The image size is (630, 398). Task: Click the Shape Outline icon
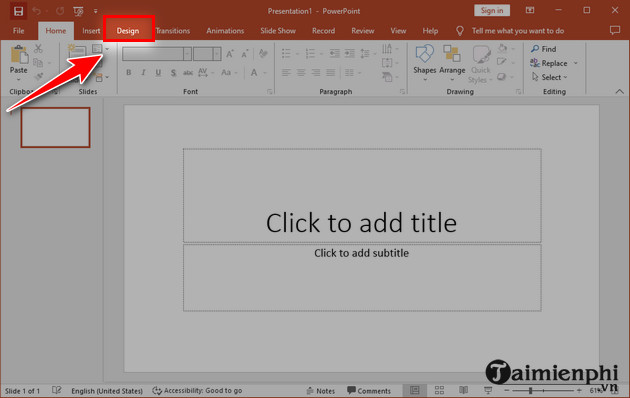click(x=501, y=62)
